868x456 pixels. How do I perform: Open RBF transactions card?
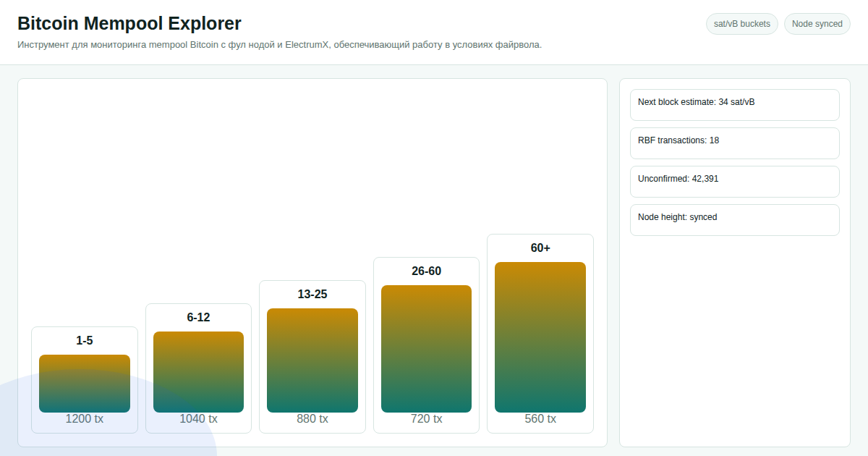point(735,143)
